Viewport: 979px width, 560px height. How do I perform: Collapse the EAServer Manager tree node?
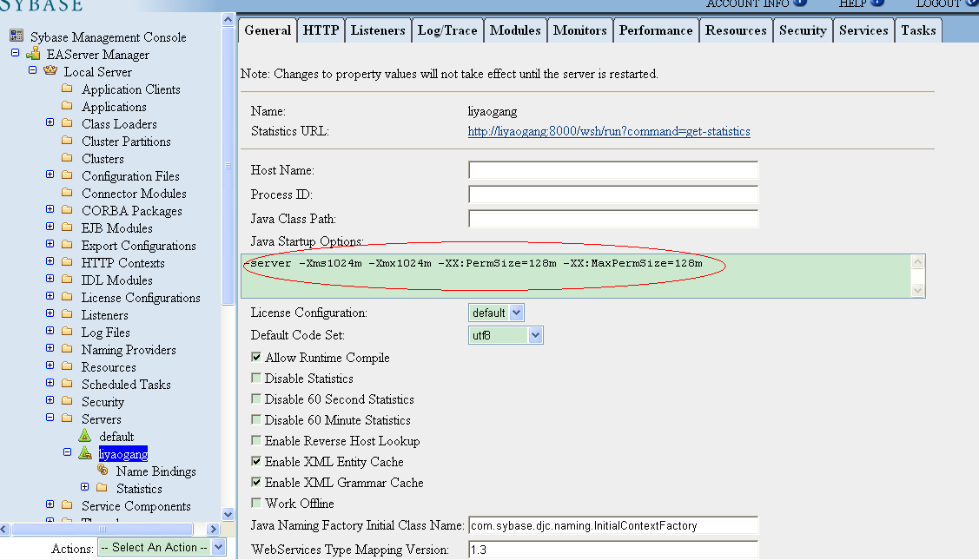click(x=16, y=53)
